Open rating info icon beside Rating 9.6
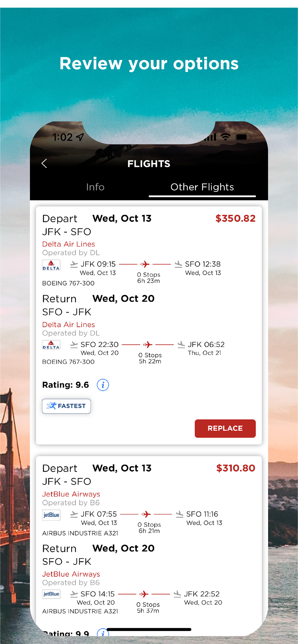The height and width of the screenshot is (644, 298). point(103,385)
